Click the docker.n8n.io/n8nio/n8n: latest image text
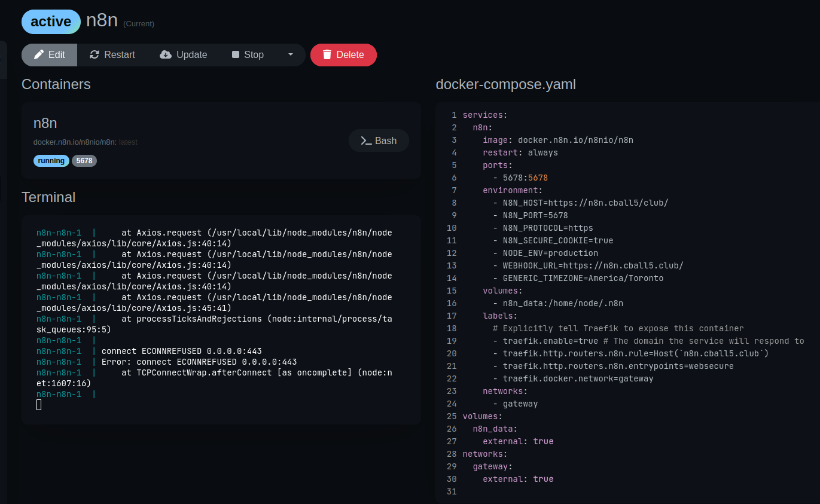 86,142
